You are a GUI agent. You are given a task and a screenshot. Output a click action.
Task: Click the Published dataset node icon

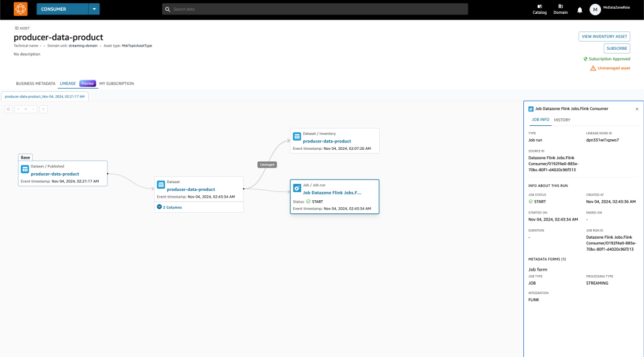[x=25, y=169]
